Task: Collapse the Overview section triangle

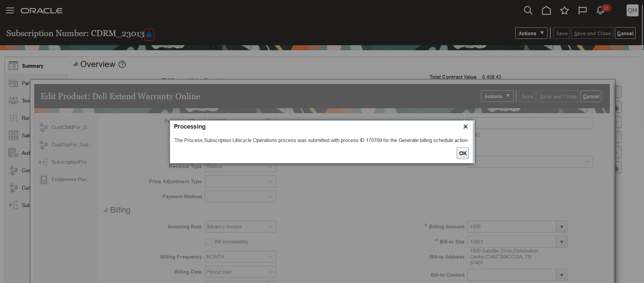Action: click(x=75, y=64)
